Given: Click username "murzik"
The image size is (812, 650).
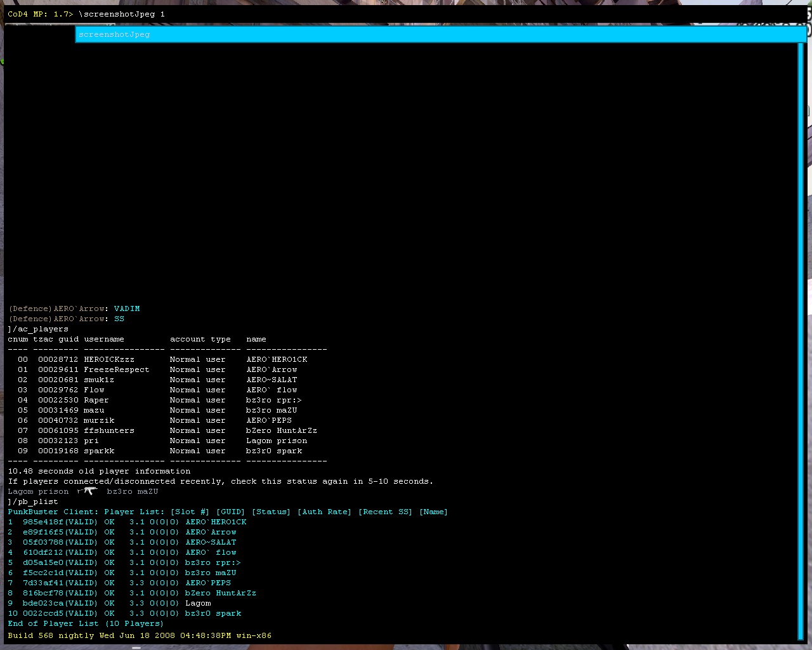Looking at the screenshot, I should [x=99, y=420].
